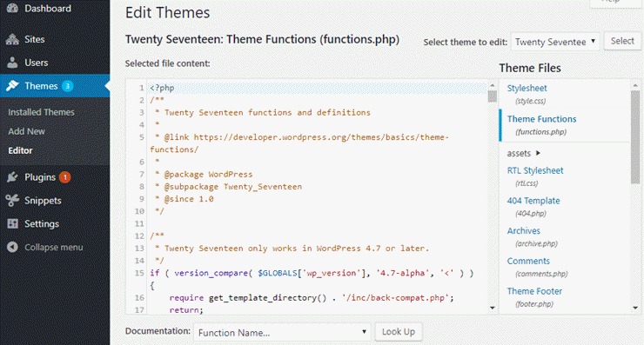The height and width of the screenshot is (345, 644).
Task: Click the Themes paintbrush icon
Action: pyautogui.click(x=12, y=86)
